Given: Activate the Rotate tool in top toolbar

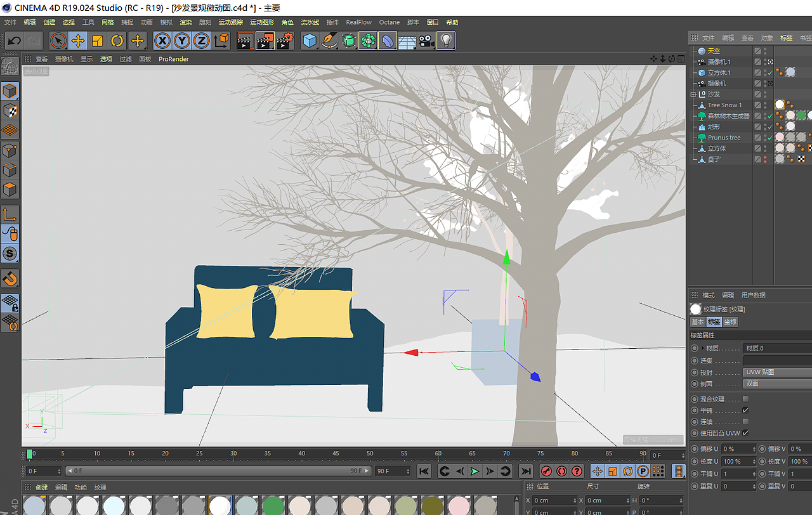Looking at the screenshot, I should tap(117, 41).
